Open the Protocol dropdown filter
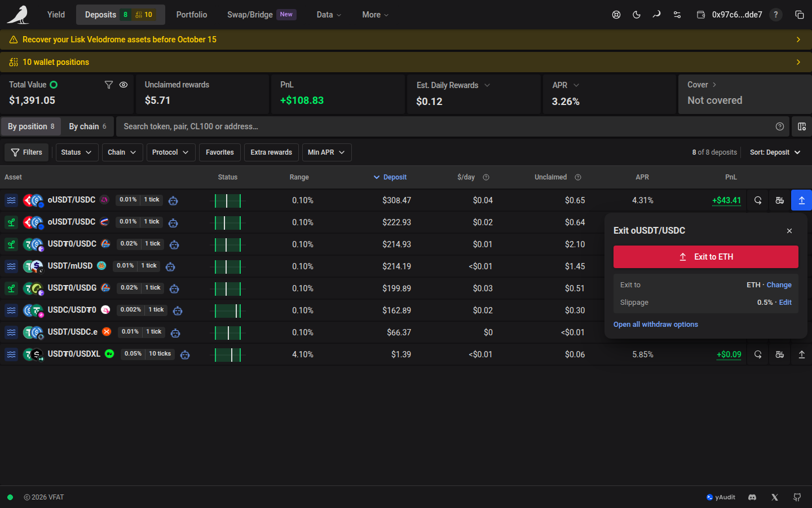This screenshot has width=812, height=508. (x=171, y=152)
